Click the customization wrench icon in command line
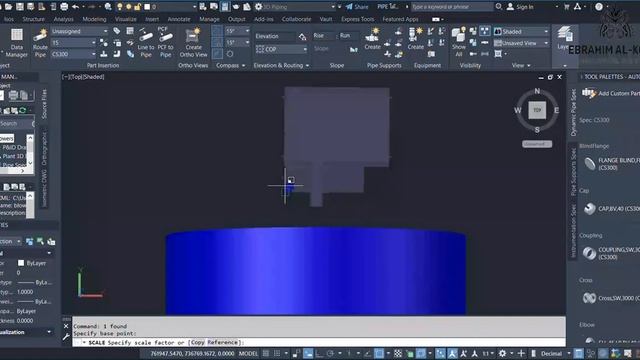The height and width of the screenshot is (360, 640). click(x=66, y=337)
